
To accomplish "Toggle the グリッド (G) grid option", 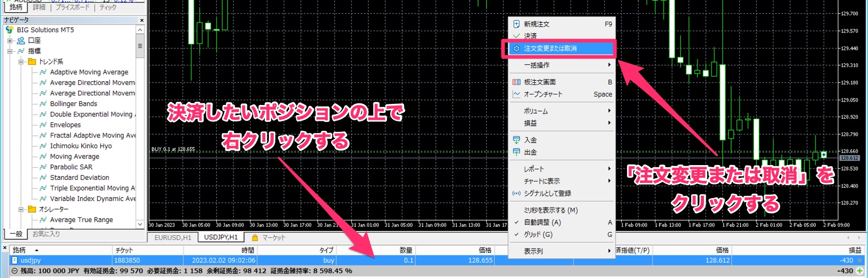I will coord(538,235).
